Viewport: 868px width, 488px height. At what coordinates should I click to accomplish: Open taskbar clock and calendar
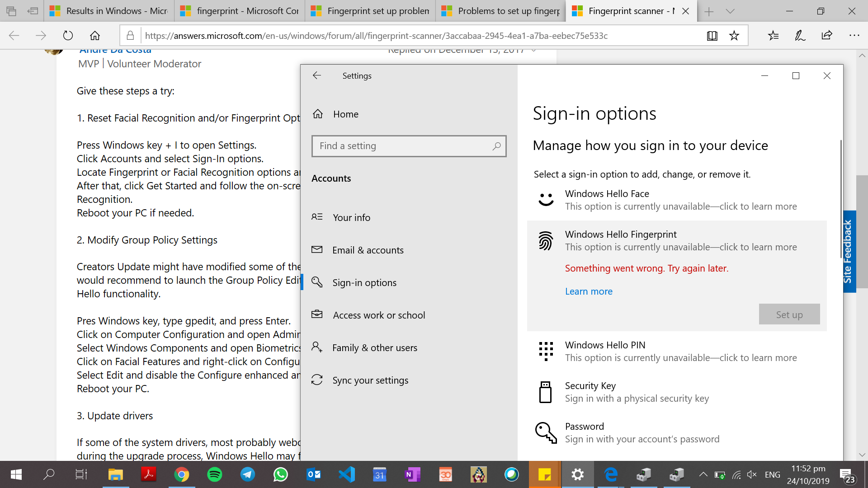(808, 475)
